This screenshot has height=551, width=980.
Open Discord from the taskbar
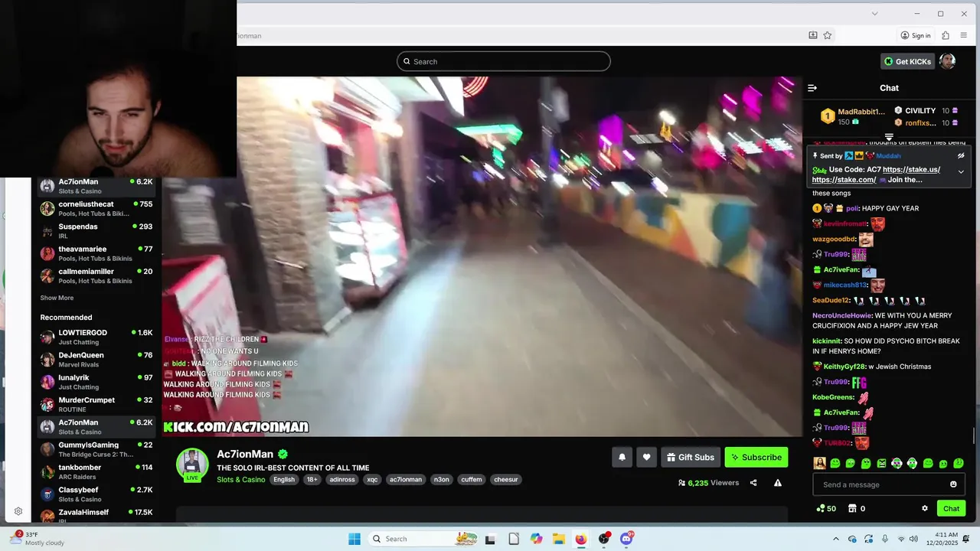pyautogui.click(x=627, y=539)
